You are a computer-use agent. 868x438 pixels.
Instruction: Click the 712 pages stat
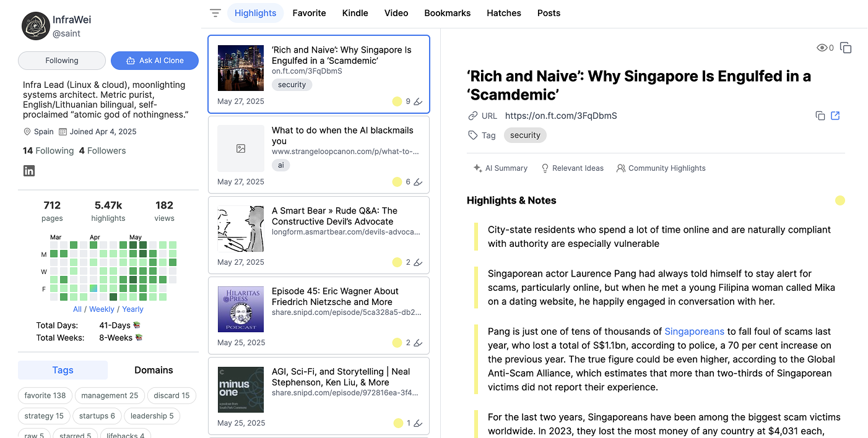52,211
